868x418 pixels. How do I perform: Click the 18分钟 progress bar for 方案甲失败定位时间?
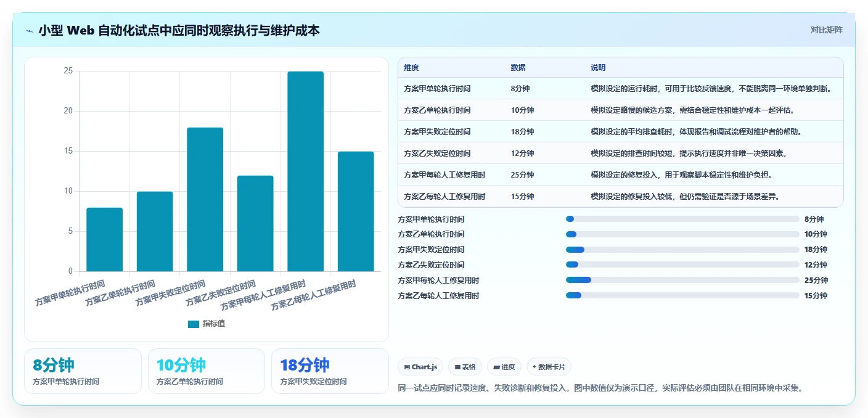click(x=682, y=250)
